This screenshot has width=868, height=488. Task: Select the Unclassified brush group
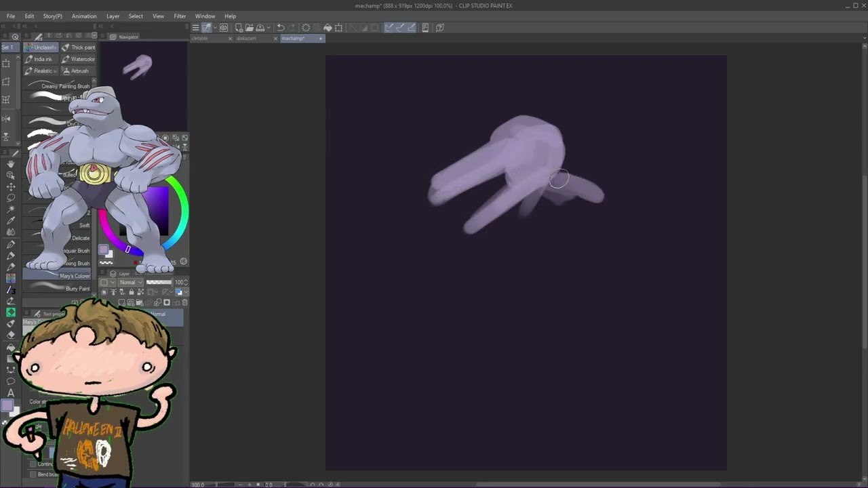point(41,47)
